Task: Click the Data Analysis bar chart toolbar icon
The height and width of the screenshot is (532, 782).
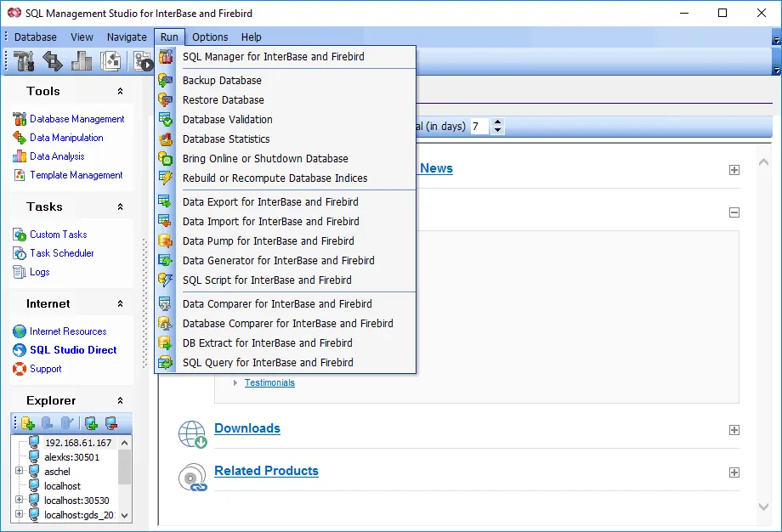Action: point(82,61)
